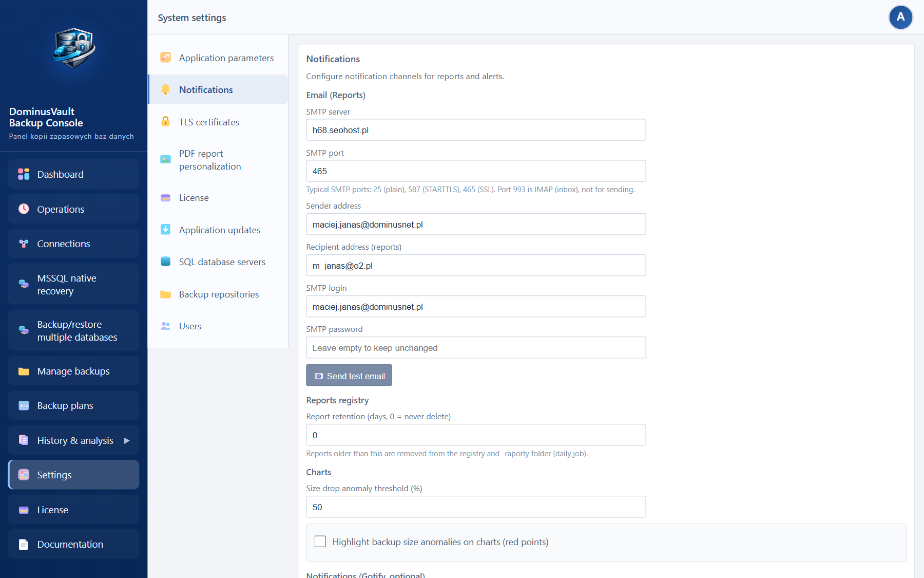The image size is (924, 578).
Task: Open Manage backups page
Action: click(x=73, y=371)
